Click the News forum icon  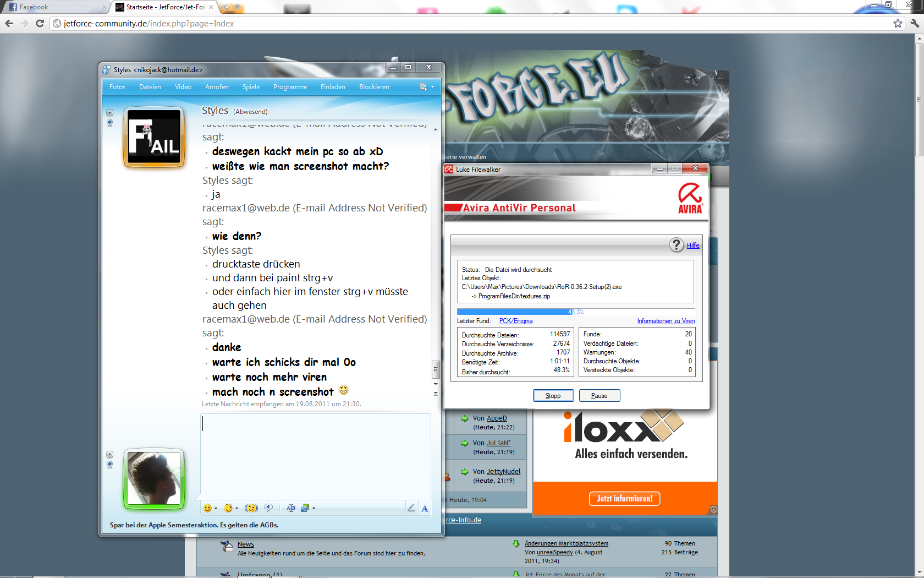[227, 547]
